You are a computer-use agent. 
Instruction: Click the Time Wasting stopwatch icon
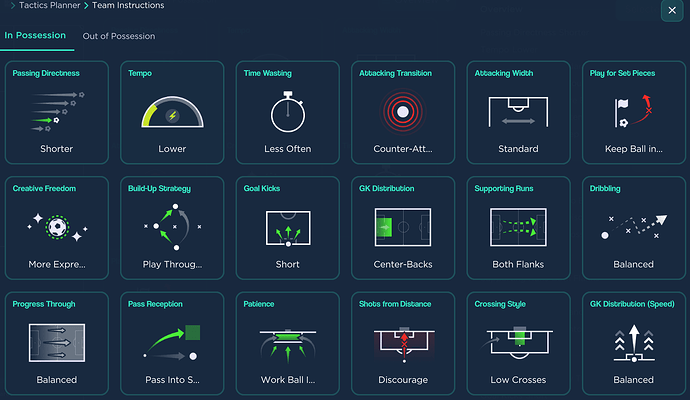(x=287, y=112)
